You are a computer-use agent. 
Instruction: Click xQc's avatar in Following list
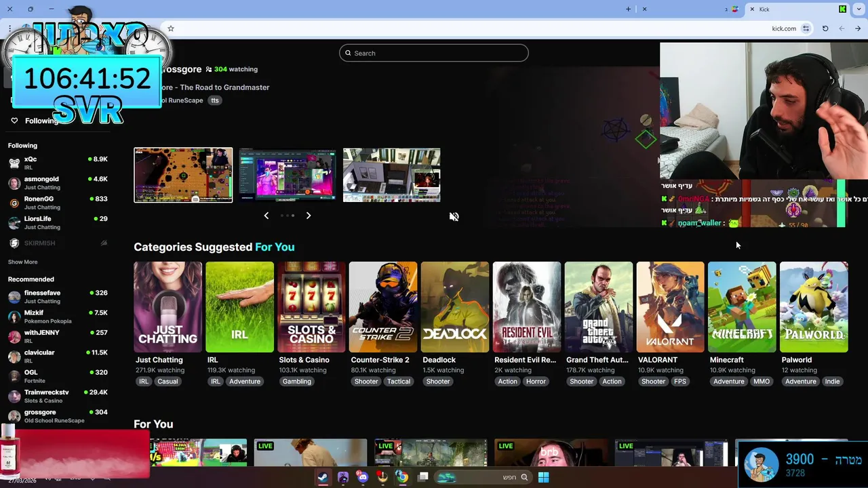pyautogui.click(x=14, y=163)
